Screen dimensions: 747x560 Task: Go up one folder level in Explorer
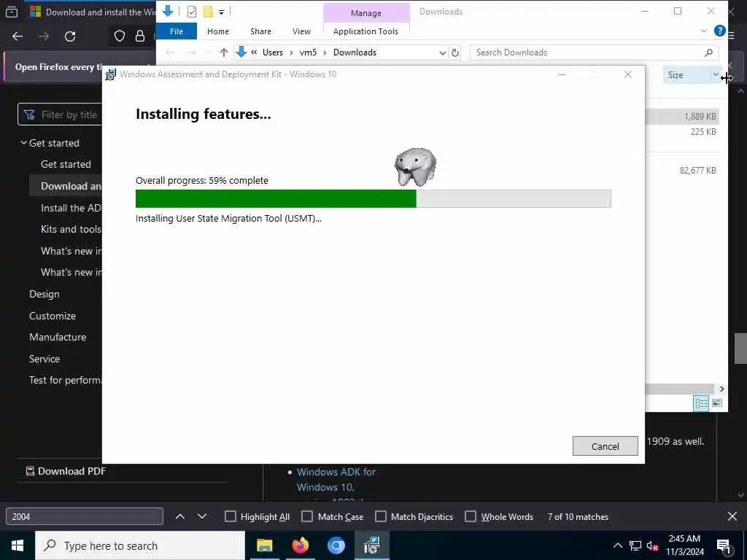point(223,52)
